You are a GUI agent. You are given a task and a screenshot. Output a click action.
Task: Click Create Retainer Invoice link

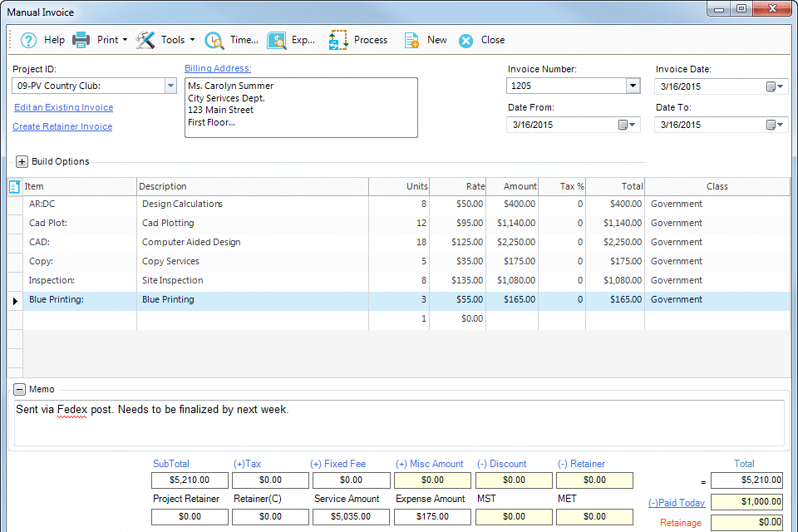pyautogui.click(x=62, y=126)
